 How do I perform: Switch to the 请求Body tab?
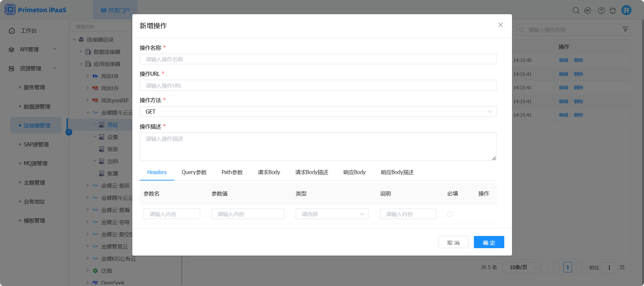click(269, 172)
